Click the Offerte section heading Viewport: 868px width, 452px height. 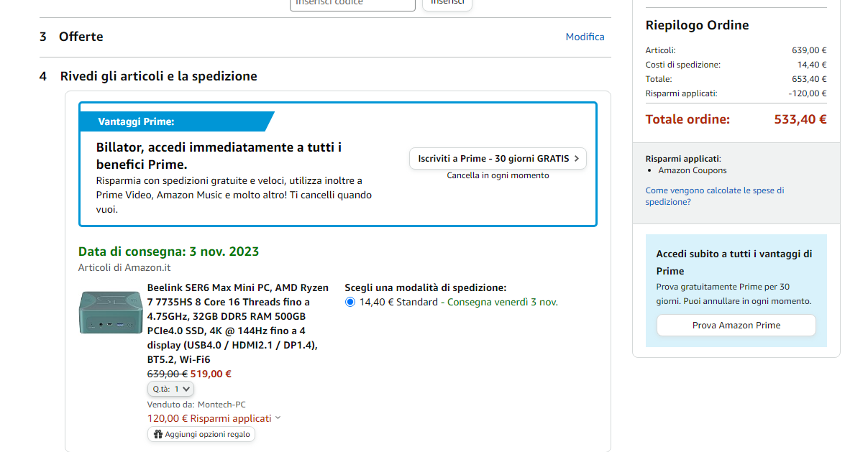(x=81, y=37)
